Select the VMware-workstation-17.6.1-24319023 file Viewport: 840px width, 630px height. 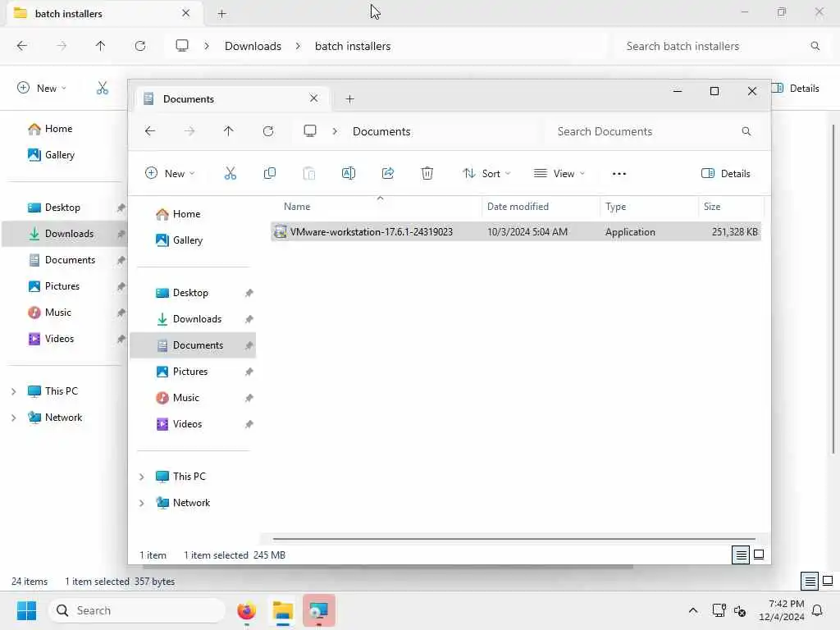click(x=515, y=232)
